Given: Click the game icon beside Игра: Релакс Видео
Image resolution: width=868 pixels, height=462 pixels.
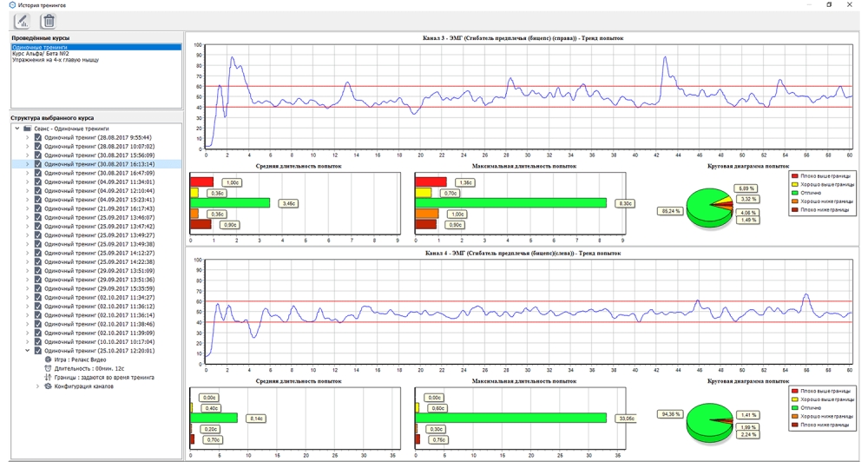Looking at the screenshot, I should 48,360.
